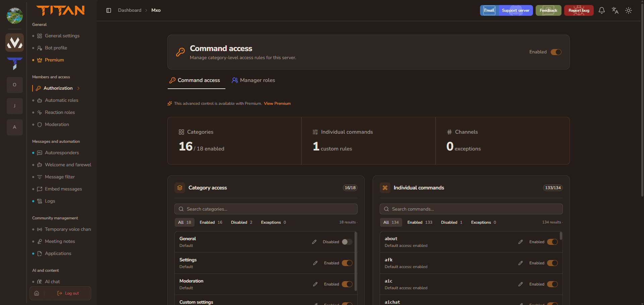
Task: Select the server labeled A
Action: click(x=15, y=127)
